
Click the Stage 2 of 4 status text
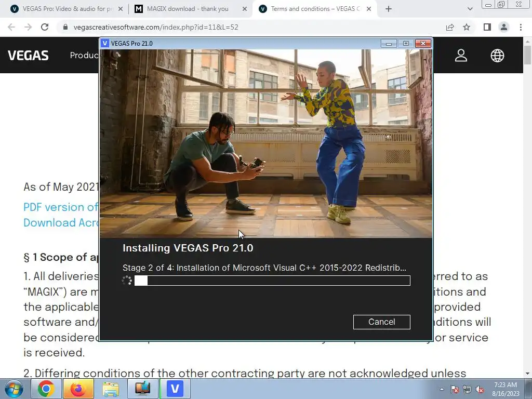[x=264, y=268]
